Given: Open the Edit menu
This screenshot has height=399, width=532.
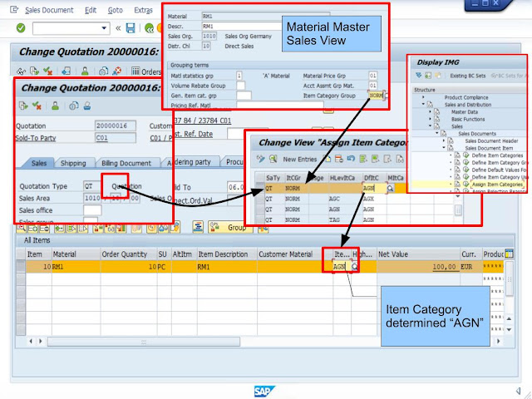Looking at the screenshot, I should pyautogui.click(x=91, y=10).
